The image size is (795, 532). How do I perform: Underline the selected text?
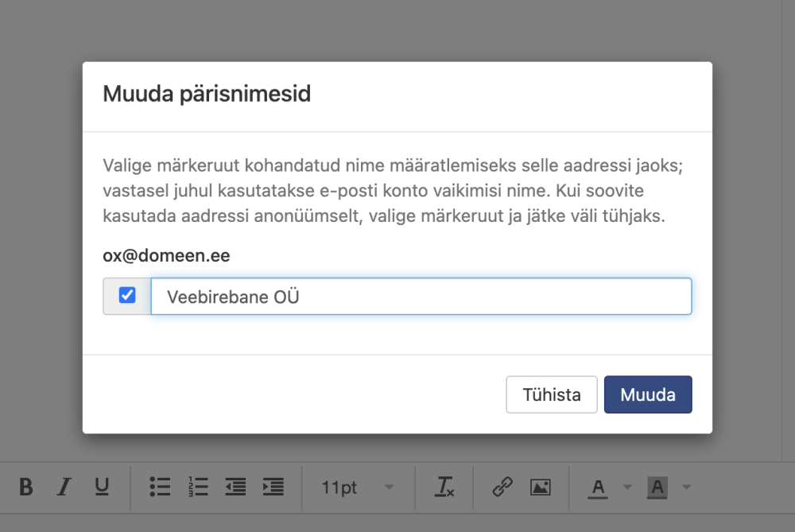pos(102,487)
